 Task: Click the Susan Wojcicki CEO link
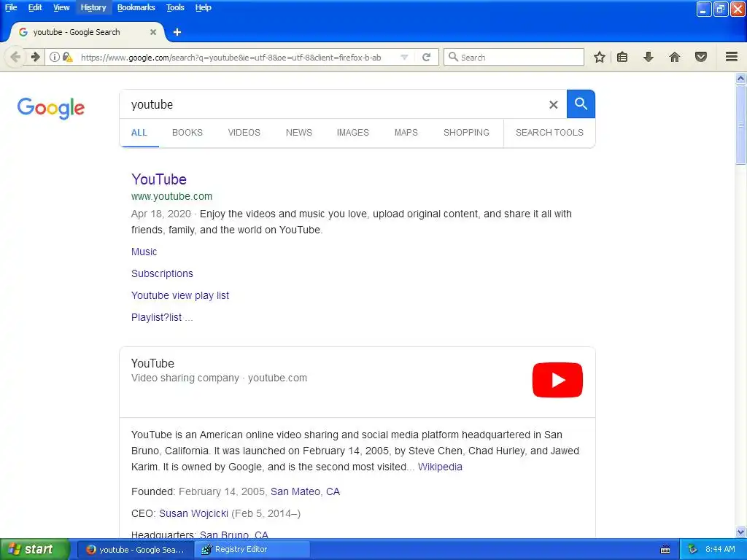193,513
